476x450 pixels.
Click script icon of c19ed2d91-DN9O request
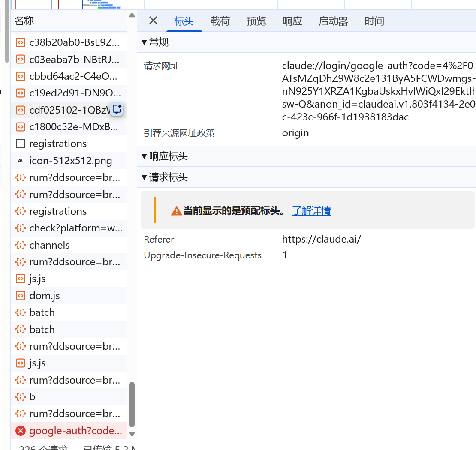pos(20,93)
